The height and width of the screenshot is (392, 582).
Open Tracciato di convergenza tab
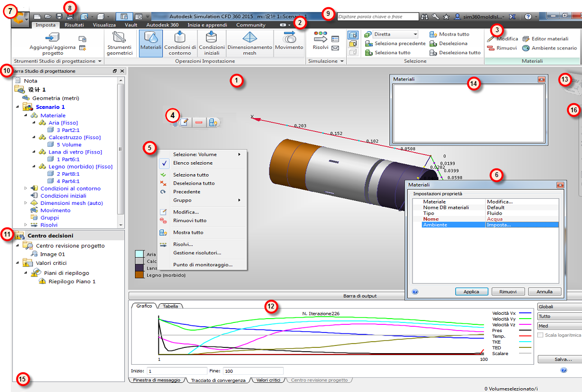[218, 380]
